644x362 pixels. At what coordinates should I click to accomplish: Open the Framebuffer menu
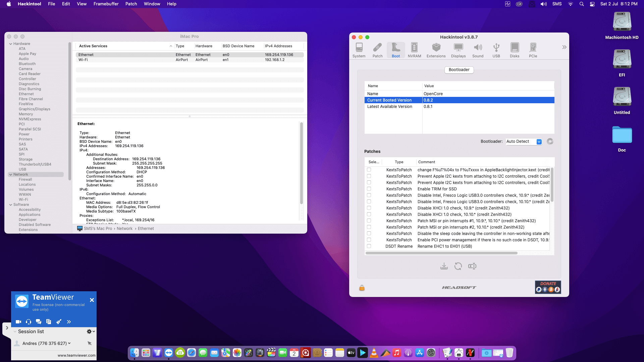coord(106,4)
